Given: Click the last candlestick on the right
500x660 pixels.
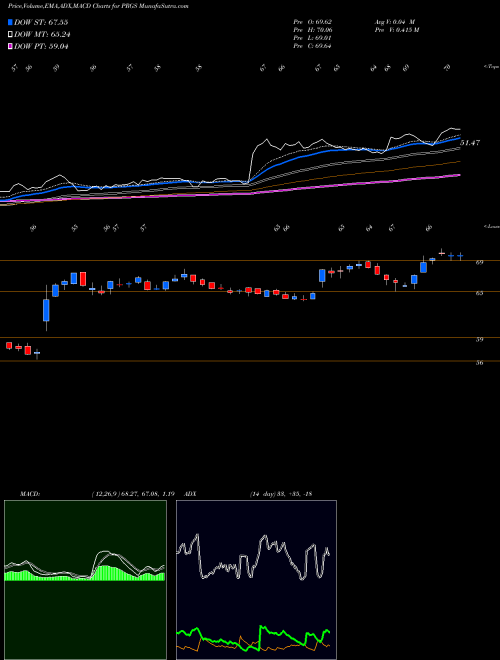Looking at the screenshot, I should (x=460, y=255).
